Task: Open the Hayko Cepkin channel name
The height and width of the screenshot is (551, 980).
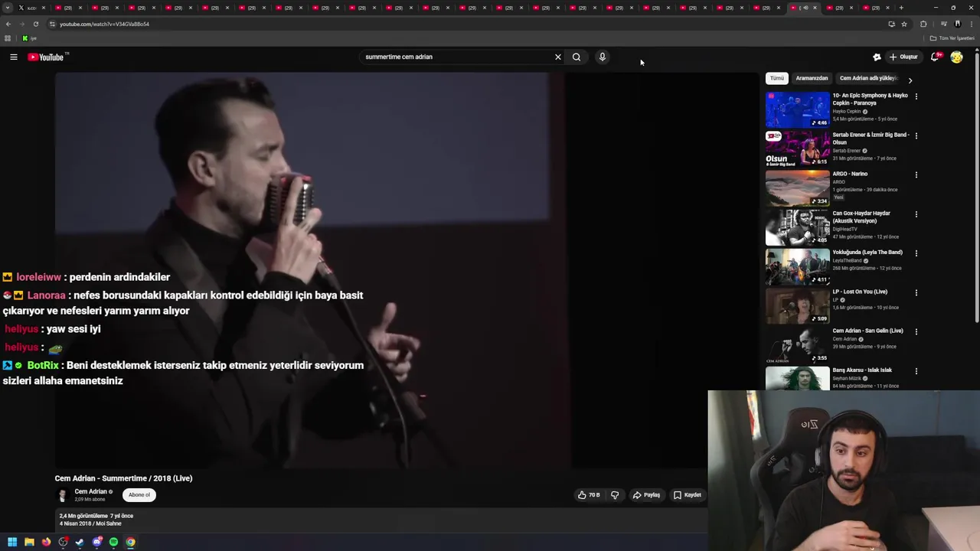Action: tap(847, 112)
